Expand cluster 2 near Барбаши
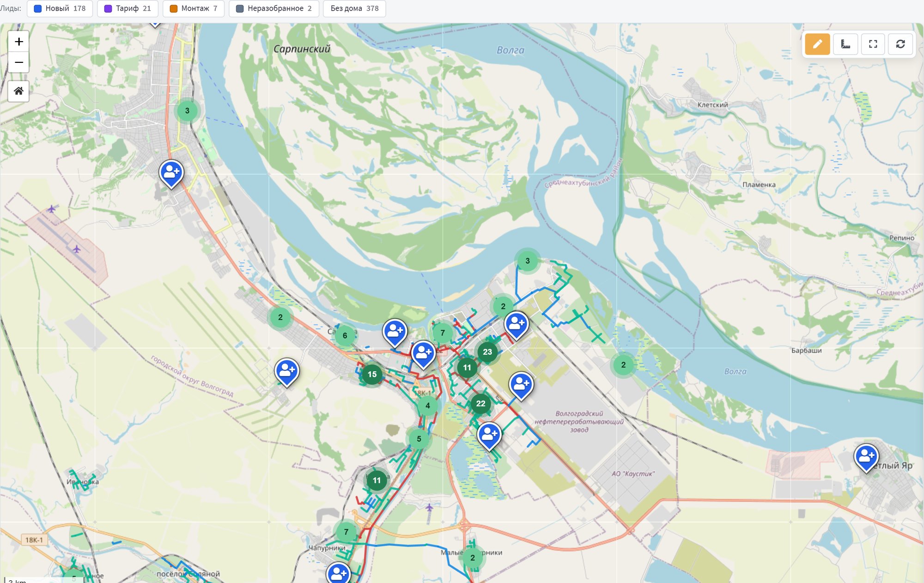 click(x=623, y=365)
